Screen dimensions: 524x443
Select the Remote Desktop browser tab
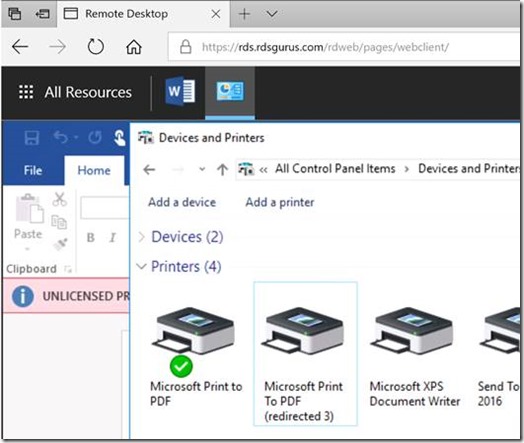143,14
